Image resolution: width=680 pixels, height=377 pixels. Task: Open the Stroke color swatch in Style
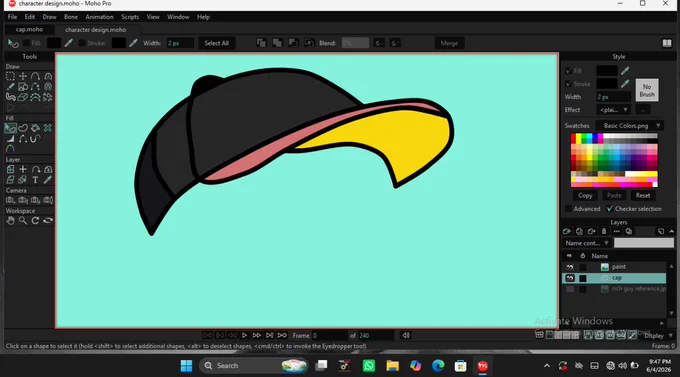point(607,84)
